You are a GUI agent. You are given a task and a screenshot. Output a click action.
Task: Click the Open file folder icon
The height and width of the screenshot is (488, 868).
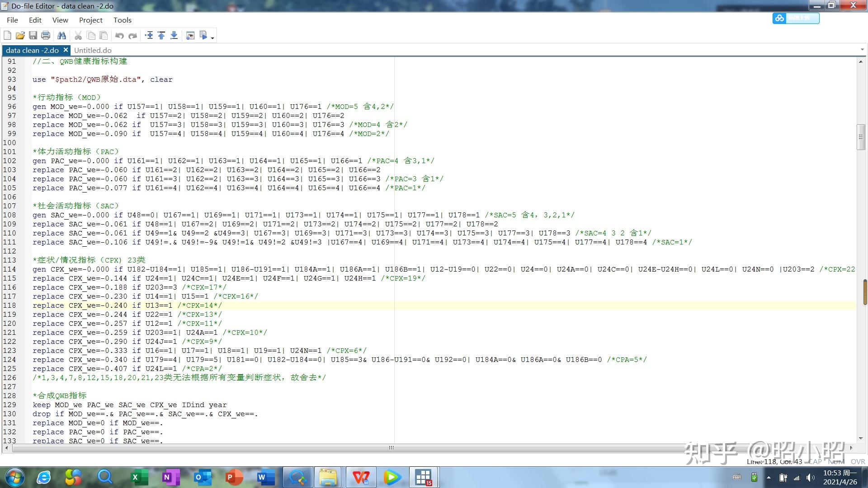(20, 35)
